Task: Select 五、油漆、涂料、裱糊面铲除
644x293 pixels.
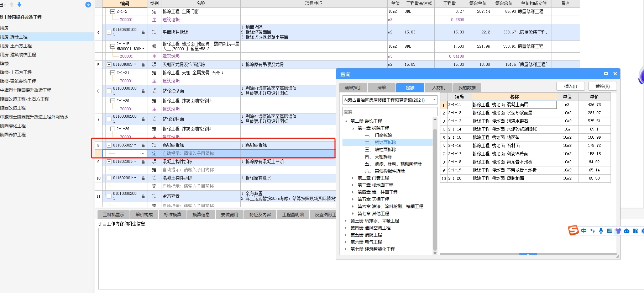Action: click(x=393, y=164)
